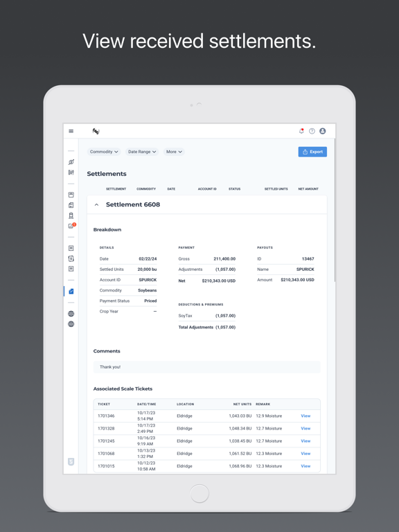Click the Thank you! comment box
399x532 pixels.
click(x=207, y=367)
